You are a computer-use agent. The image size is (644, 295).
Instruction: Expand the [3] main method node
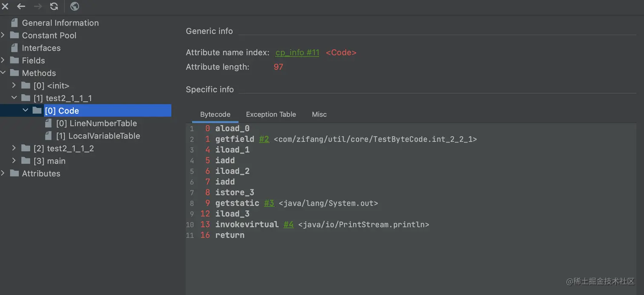coord(14,161)
